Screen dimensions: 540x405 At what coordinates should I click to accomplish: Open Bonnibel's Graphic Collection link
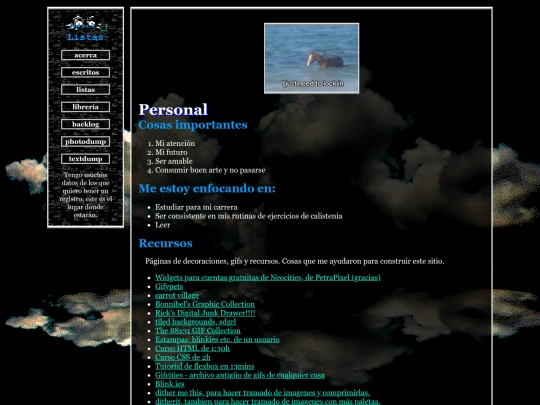point(205,304)
